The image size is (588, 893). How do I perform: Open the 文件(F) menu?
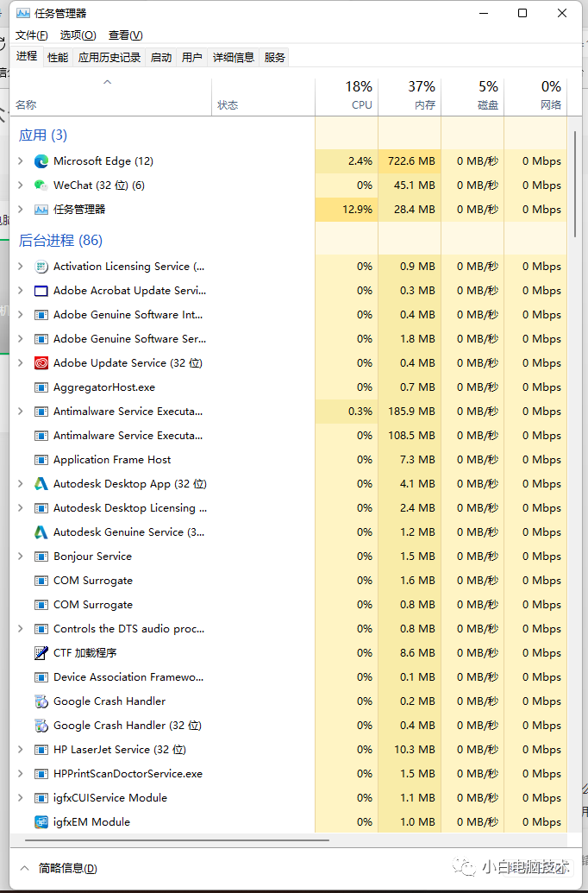31,35
